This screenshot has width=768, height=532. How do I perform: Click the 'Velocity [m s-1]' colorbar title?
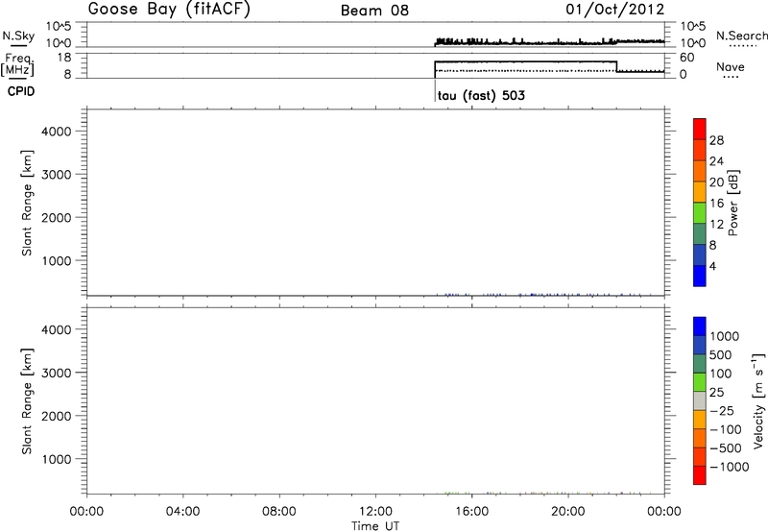(758, 401)
